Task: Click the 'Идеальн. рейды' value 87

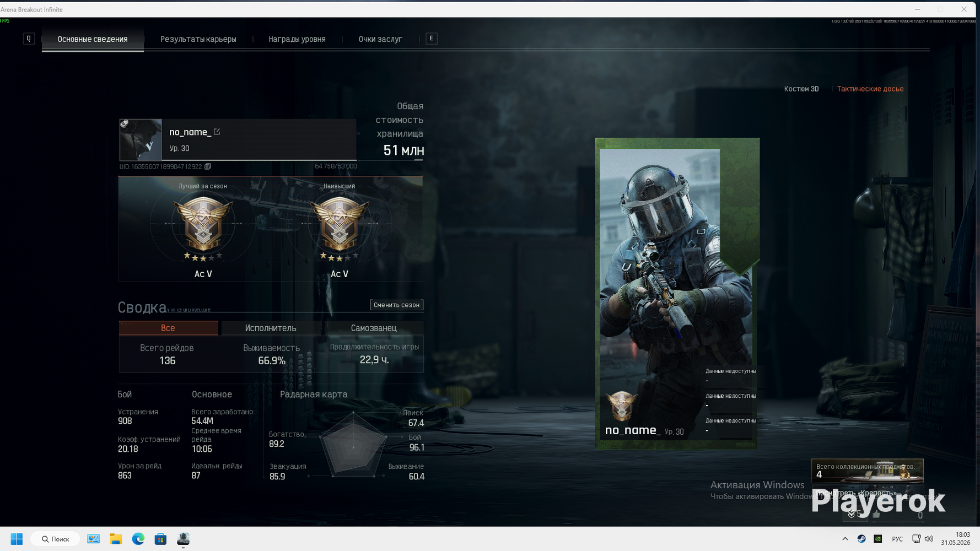Action: [196, 476]
